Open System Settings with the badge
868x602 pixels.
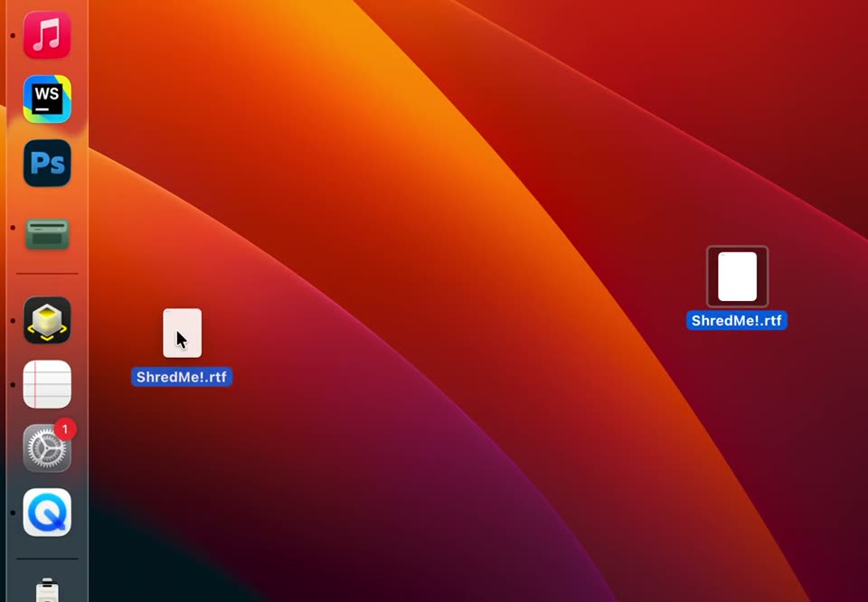47,448
